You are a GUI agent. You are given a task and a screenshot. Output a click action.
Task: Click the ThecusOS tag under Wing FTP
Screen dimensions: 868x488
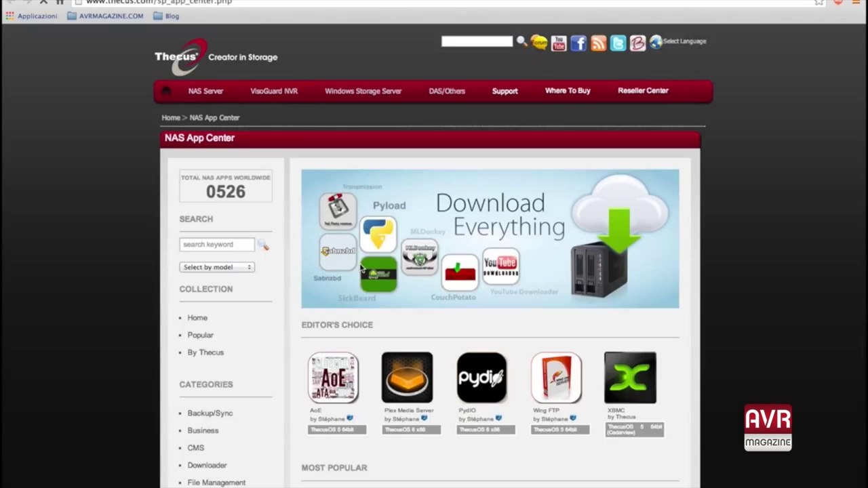point(561,430)
